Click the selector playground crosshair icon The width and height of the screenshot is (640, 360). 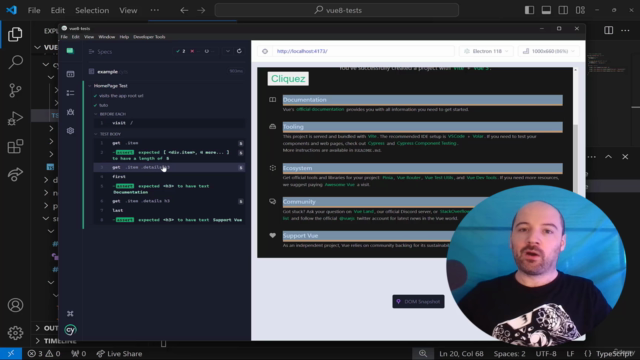(x=265, y=51)
